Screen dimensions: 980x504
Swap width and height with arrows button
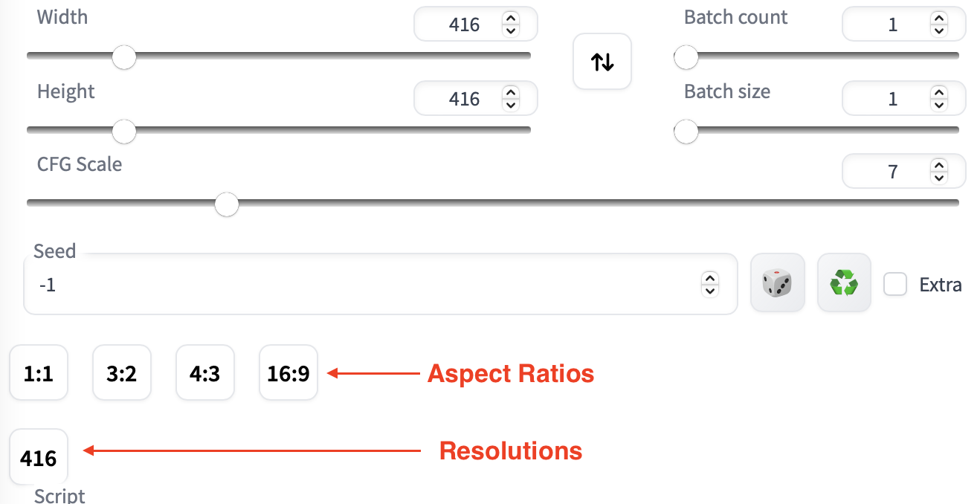(x=602, y=62)
